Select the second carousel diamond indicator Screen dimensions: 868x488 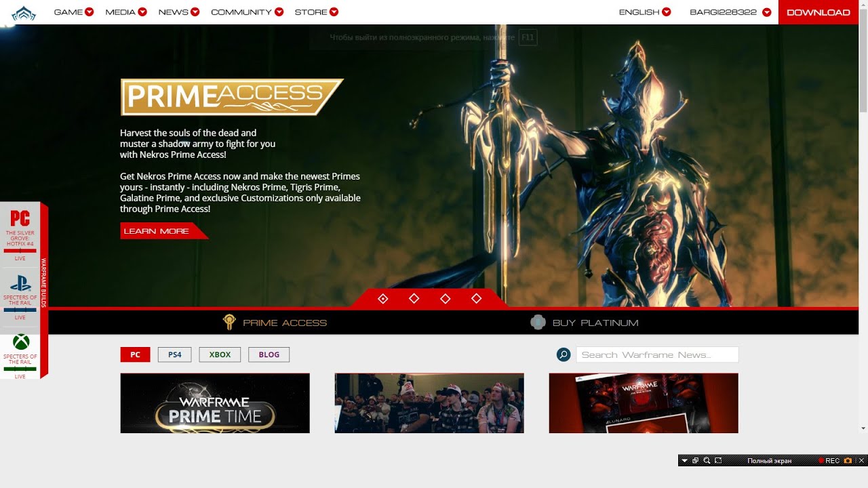[414, 298]
